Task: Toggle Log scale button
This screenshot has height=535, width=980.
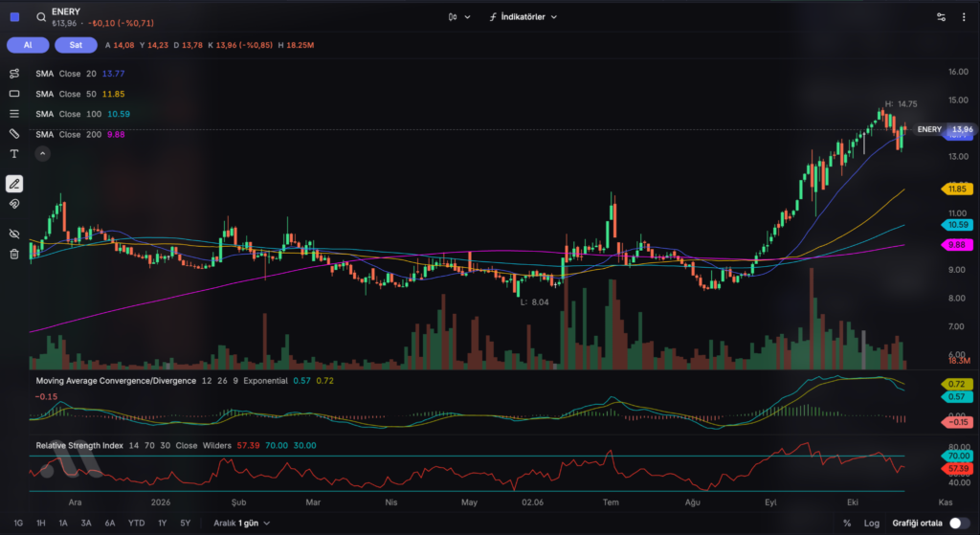Action: [871, 524]
